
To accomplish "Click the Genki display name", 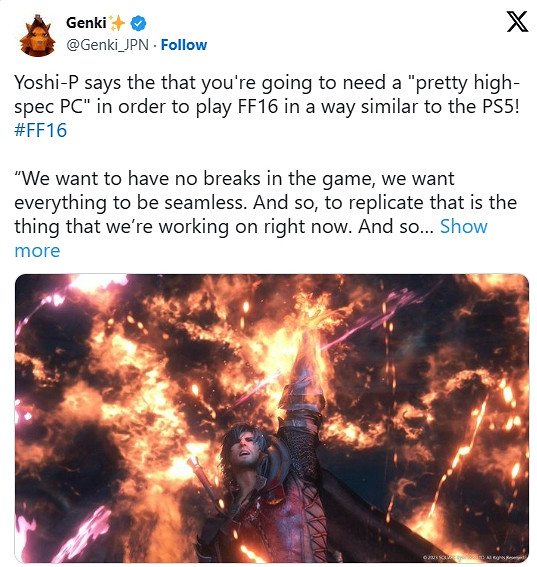I will [86, 23].
